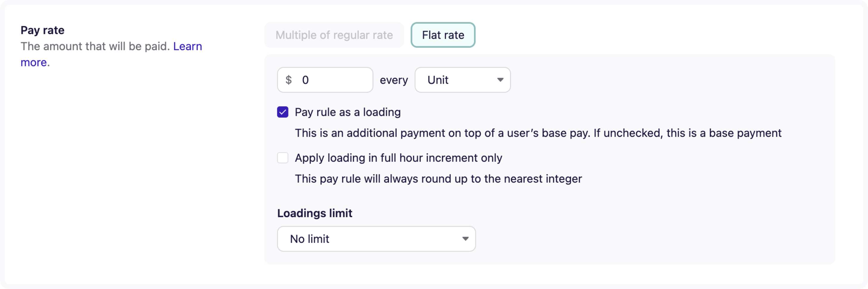Enable the full hour increment only checkbox
The height and width of the screenshot is (289, 868).
tap(283, 158)
